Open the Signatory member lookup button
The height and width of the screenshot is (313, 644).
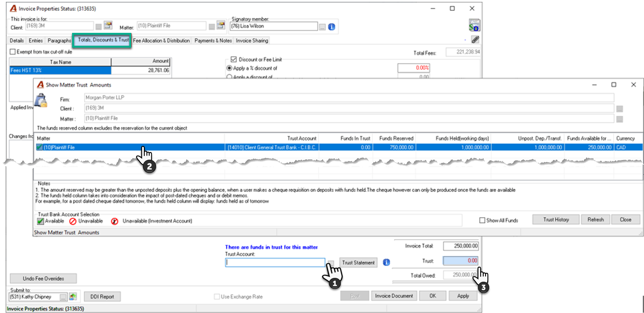(322, 27)
